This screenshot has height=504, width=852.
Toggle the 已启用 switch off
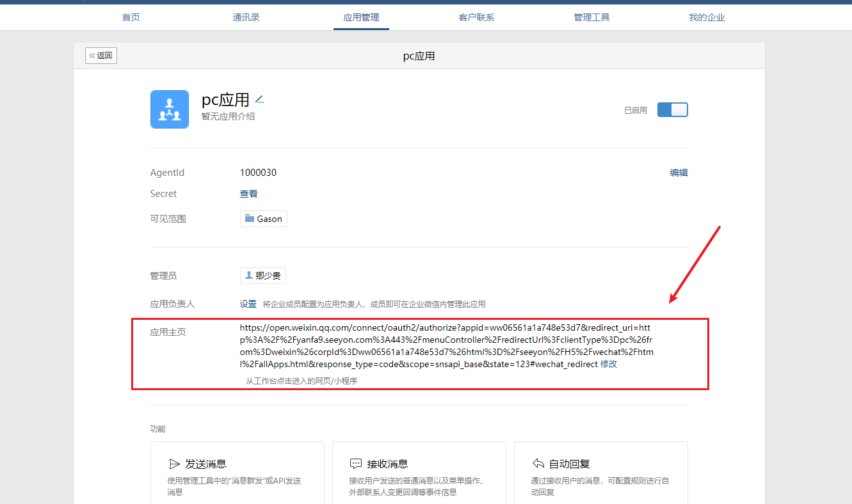[672, 110]
